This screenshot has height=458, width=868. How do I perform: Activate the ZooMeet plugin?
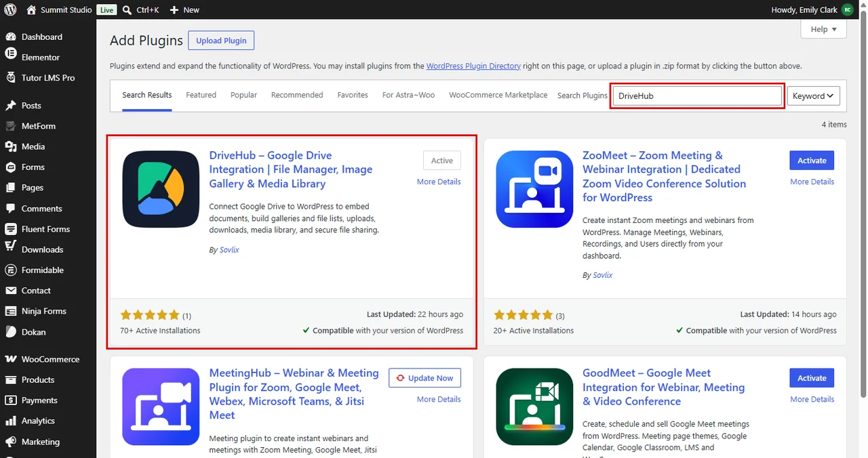[812, 161]
